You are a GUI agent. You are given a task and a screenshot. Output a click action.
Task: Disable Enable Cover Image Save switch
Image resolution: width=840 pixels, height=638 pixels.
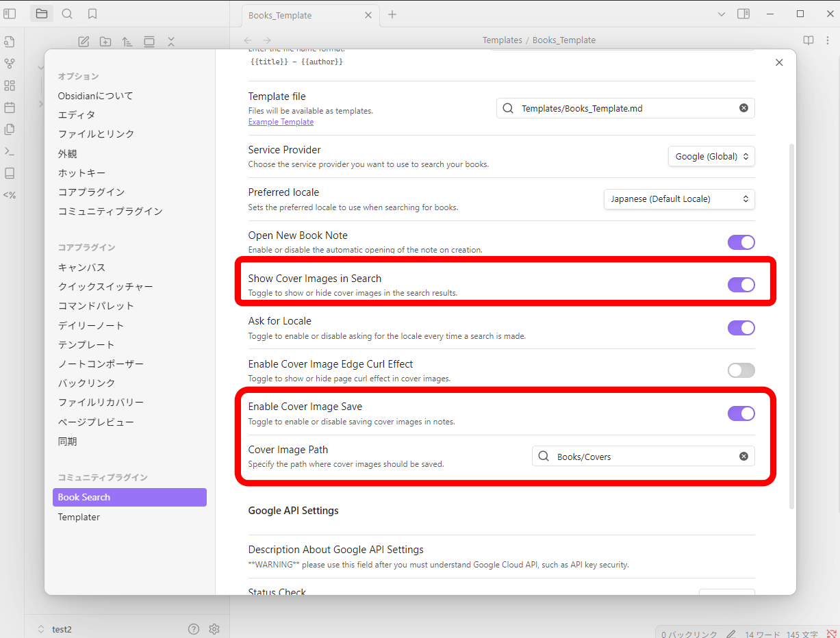pos(741,413)
